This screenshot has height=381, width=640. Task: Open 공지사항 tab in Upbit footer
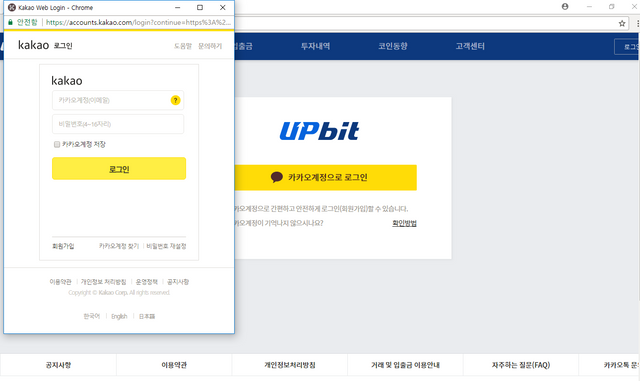pyautogui.click(x=58, y=365)
